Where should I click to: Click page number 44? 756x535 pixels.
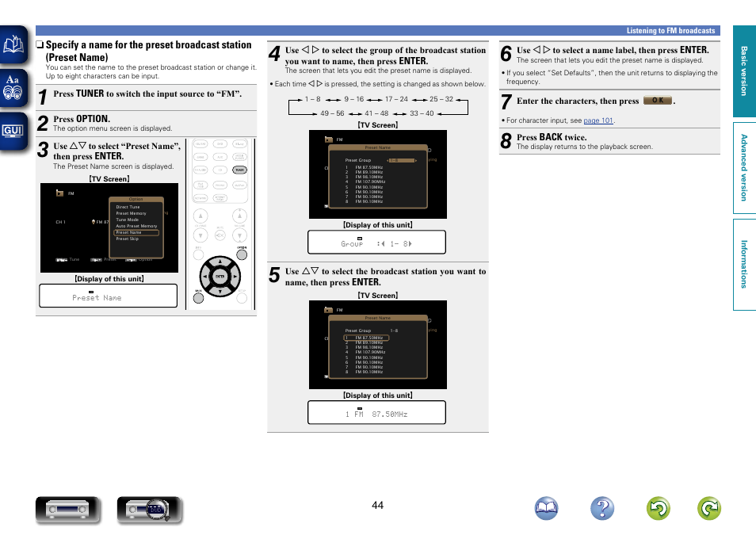pyautogui.click(x=377, y=505)
